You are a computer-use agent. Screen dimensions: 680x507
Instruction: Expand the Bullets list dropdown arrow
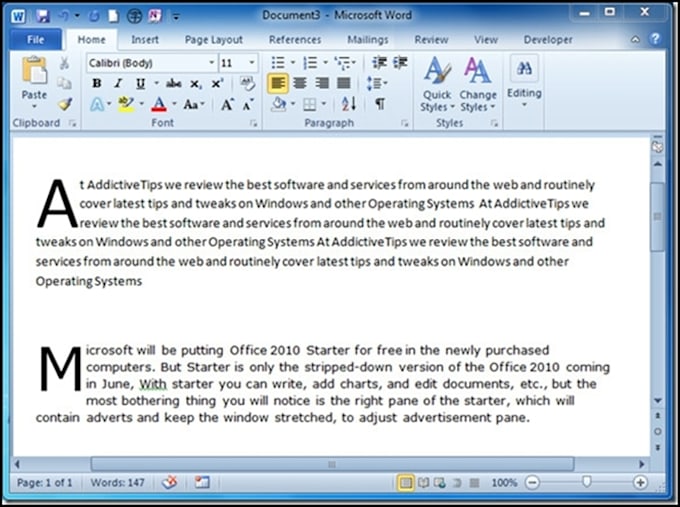pos(293,63)
